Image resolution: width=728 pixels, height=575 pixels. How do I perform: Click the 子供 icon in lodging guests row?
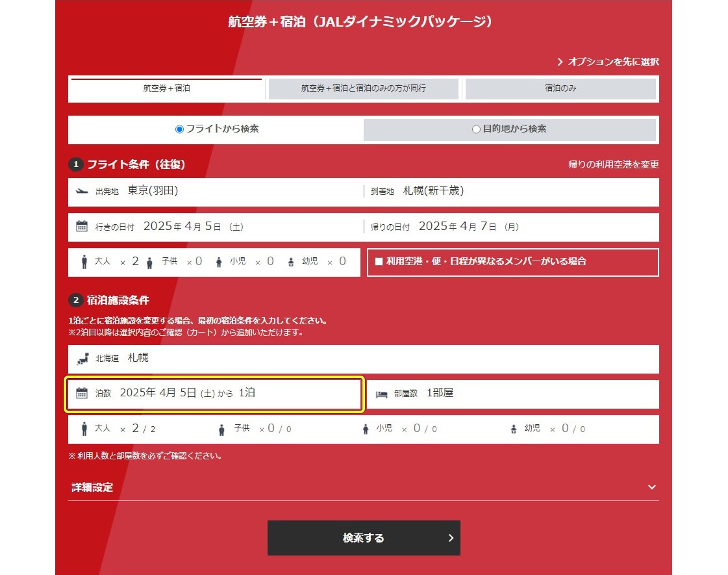[221, 430]
